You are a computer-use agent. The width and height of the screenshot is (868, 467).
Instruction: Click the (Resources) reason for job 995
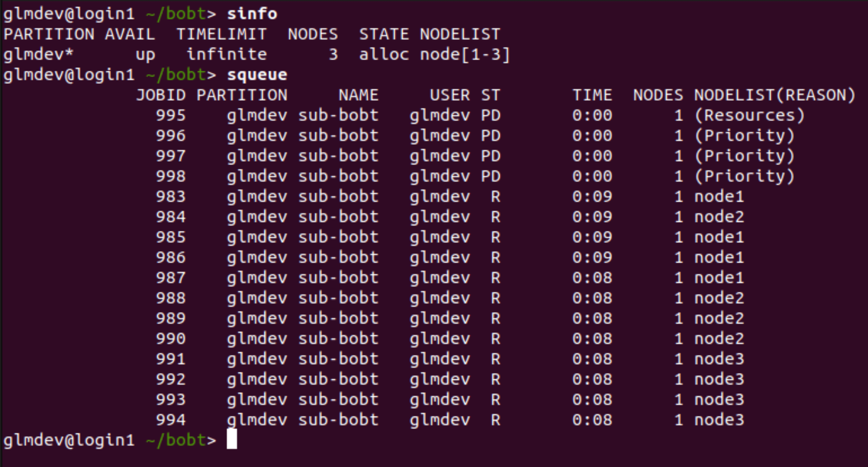749,115
